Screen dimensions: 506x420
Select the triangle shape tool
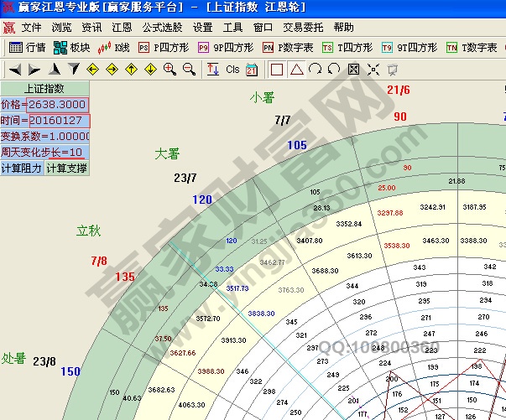tap(296, 69)
